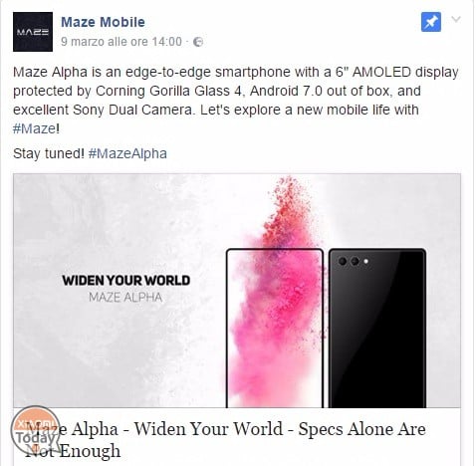The width and height of the screenshot is (476, 466).
Task: Click the public globe privacy icon
Action: pos(198,42)
